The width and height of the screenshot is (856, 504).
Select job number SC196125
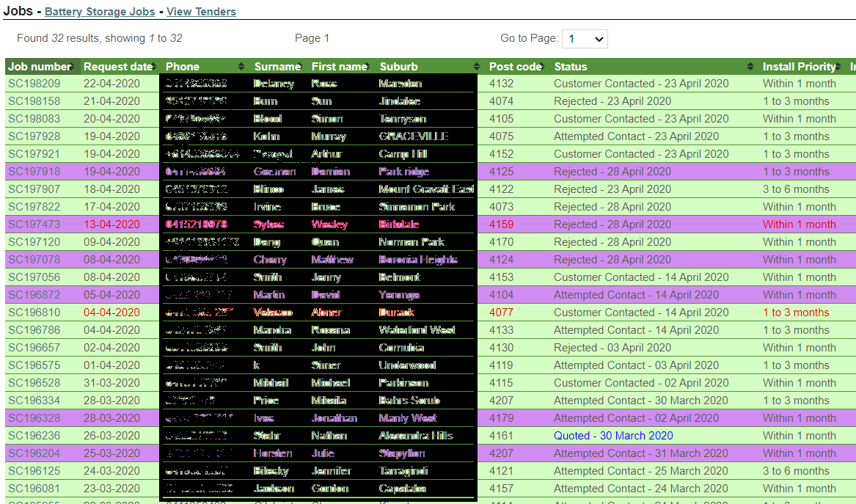[34, 471]
